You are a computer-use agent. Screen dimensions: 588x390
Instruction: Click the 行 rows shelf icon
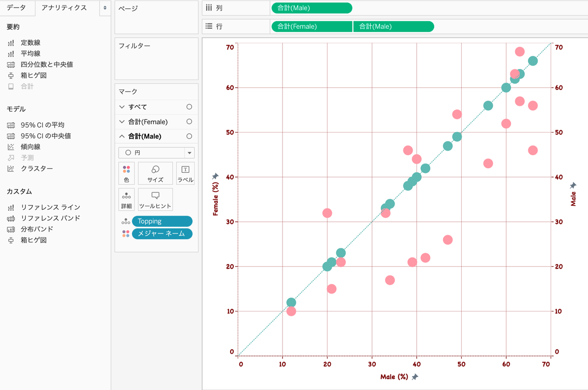click(209, 27)
